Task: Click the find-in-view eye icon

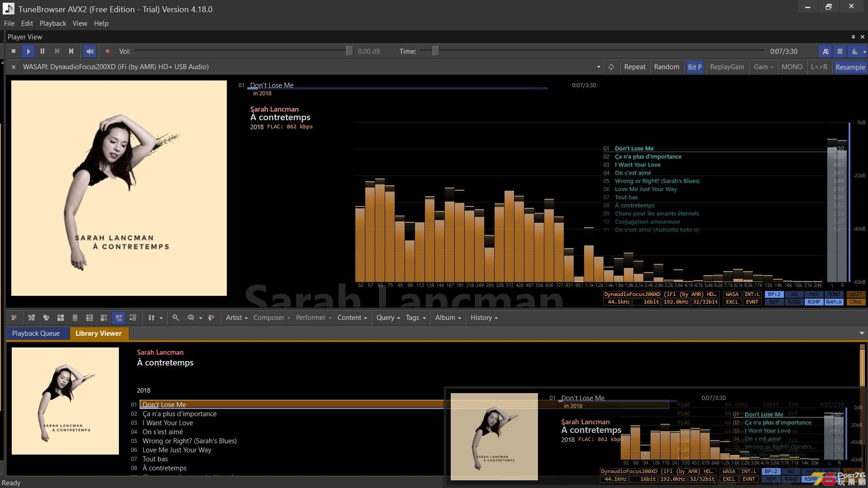Action: [x=191, y=318]
